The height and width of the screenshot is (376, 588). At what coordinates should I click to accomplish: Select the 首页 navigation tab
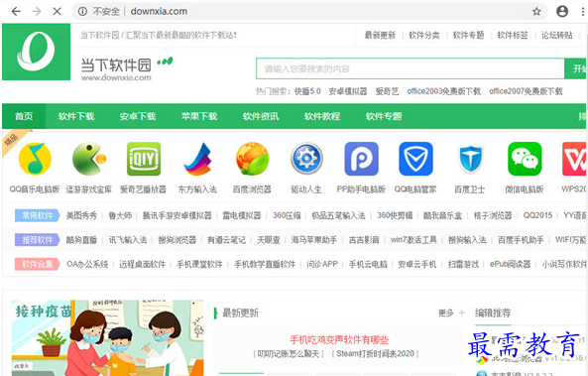(24, 116)
